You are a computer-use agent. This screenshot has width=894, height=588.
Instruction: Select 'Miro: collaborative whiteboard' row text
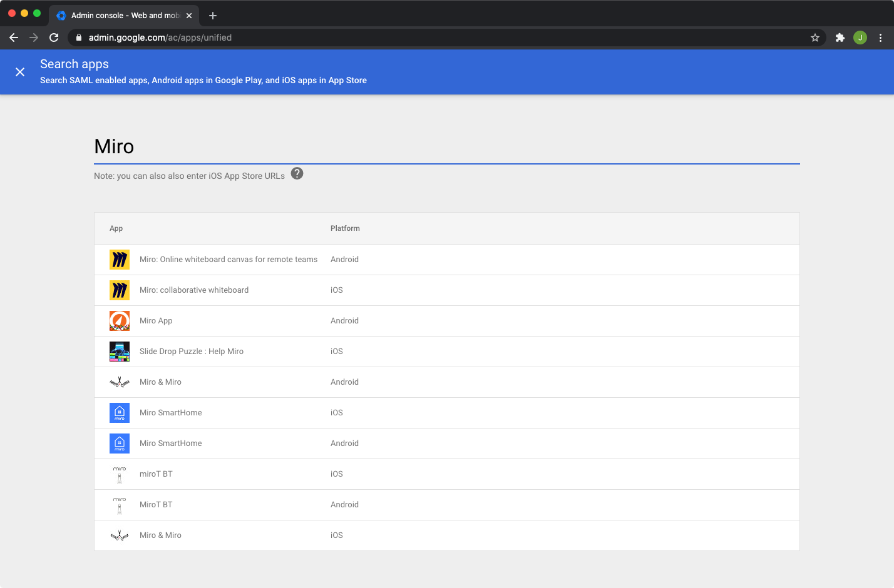pos(194,290)
